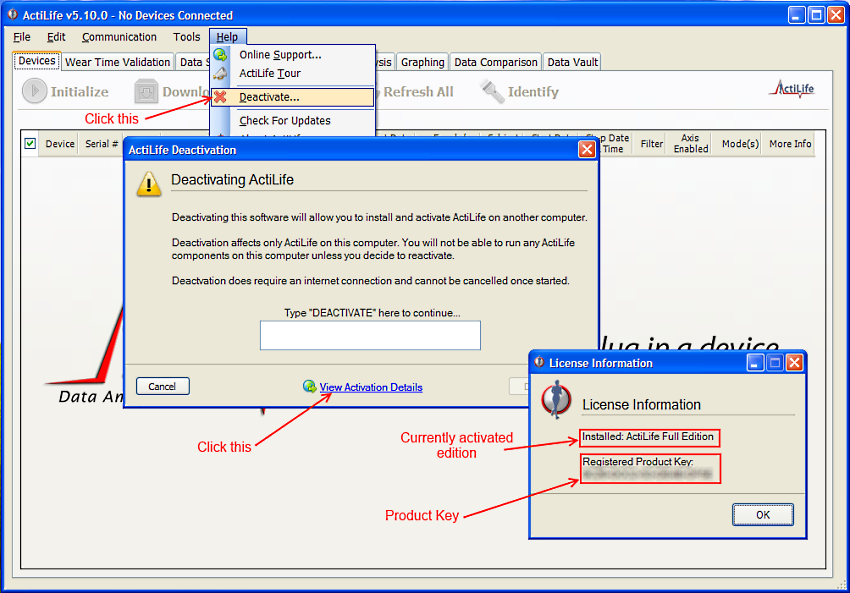
Task: Open View Activation Details link
Action: 370,386
